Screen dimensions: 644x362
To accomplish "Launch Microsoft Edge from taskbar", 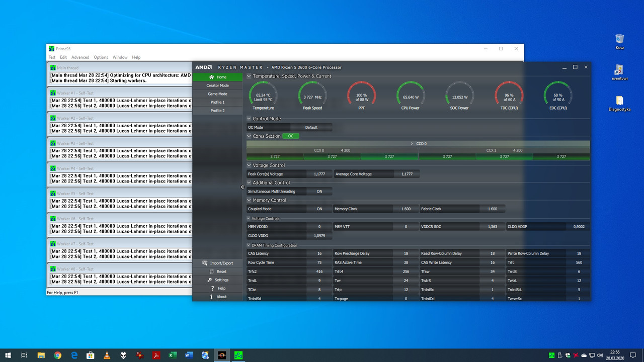I will click(74, 355).
